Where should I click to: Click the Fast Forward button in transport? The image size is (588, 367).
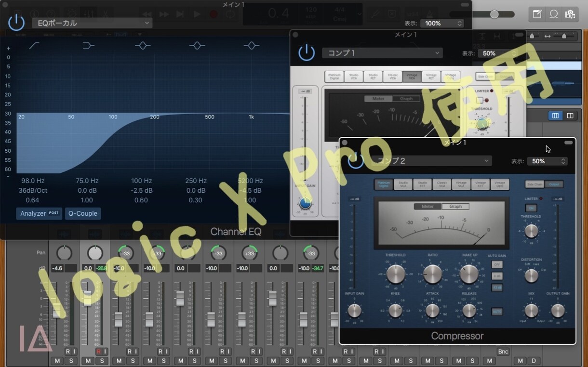164,14
